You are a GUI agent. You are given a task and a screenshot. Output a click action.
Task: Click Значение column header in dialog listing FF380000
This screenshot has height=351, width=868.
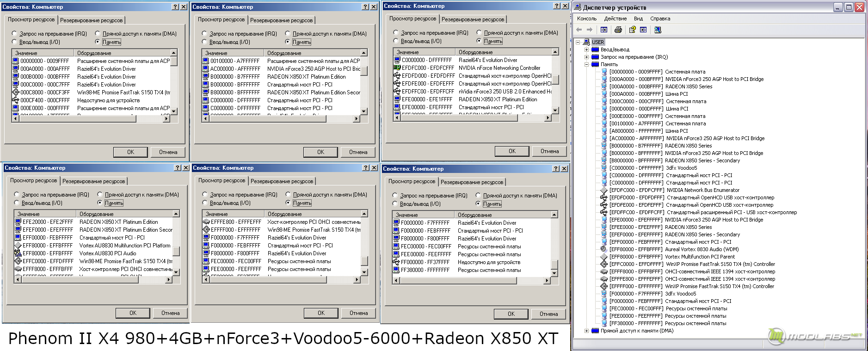[x=423, y=215]
